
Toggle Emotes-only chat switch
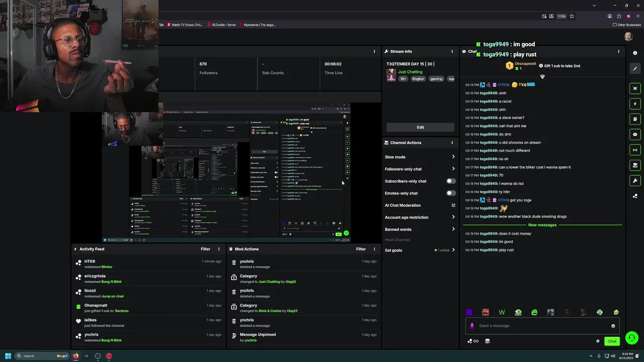tap(451, 193)
